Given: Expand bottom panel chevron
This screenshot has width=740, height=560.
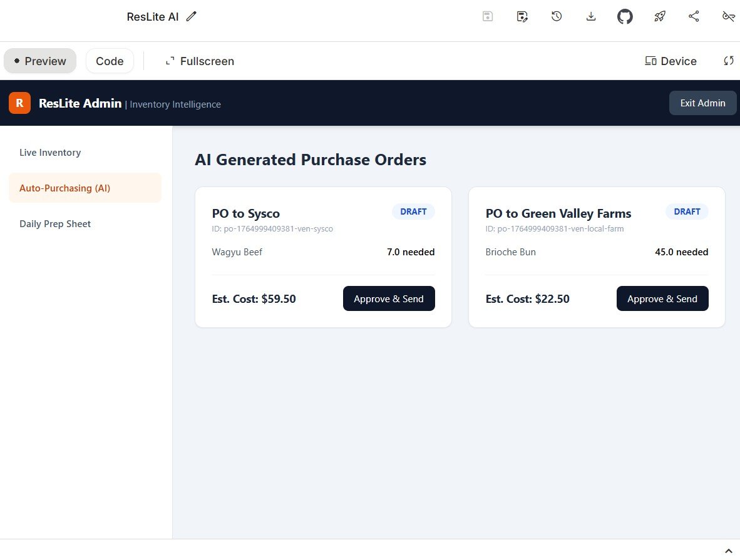Looking at the screenshot, I should 728,551.
